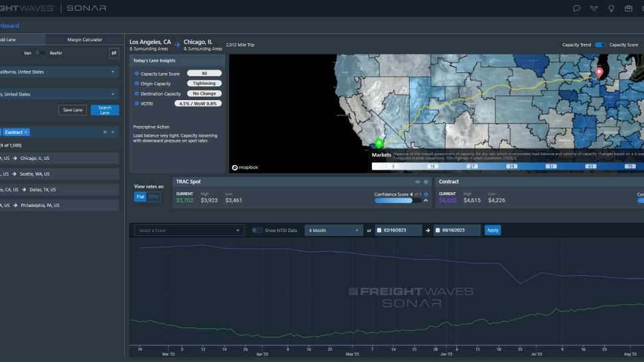Click 2,012 Mile Trip label

coord(240,44)
